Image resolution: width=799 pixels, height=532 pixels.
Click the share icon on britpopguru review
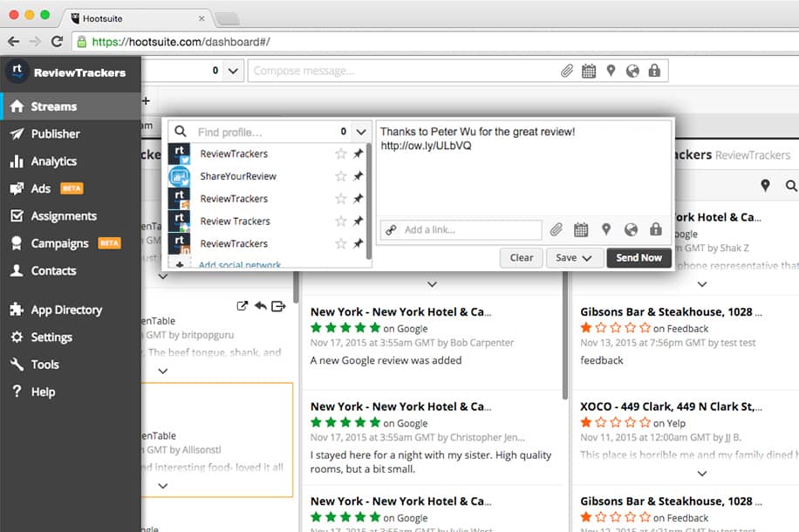click(278, 306)
